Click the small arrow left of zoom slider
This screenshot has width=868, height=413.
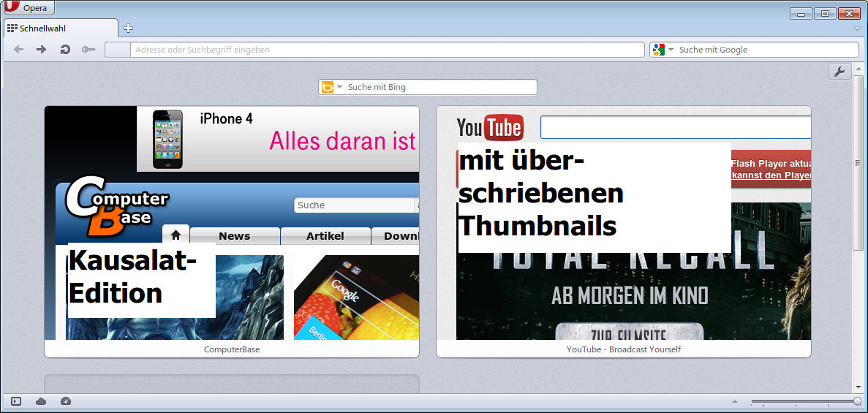(x=735, y=401)
